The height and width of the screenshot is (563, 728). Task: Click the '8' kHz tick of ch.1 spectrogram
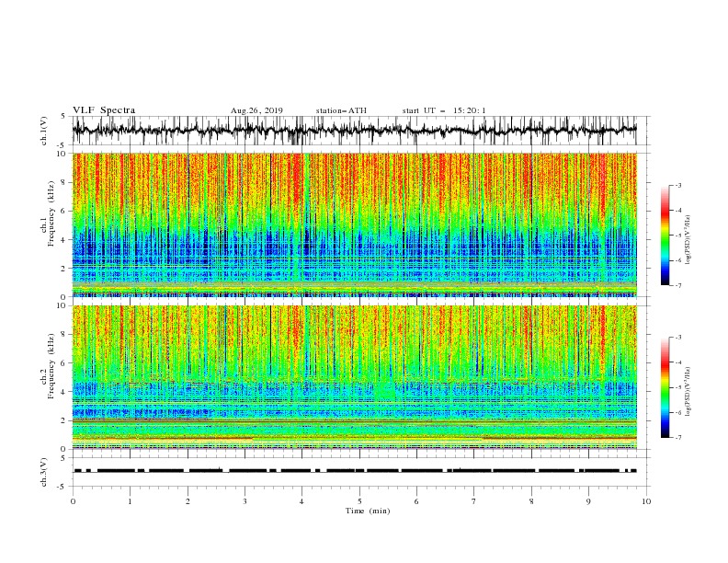(64, 182)
